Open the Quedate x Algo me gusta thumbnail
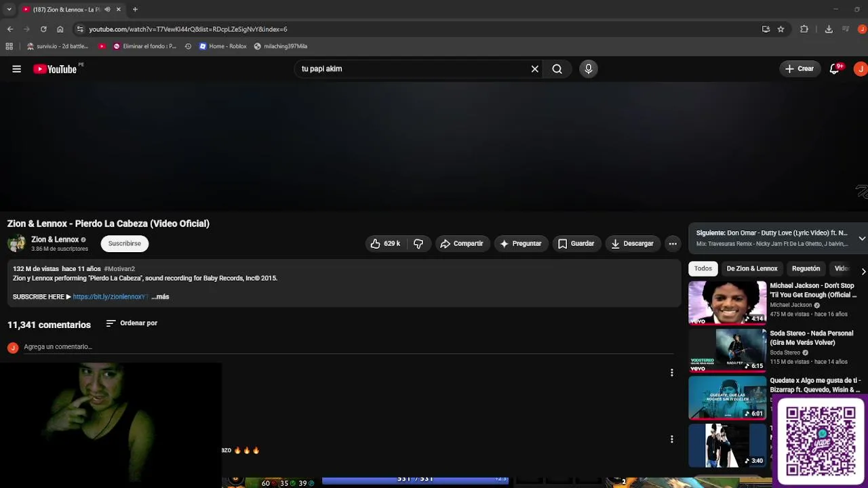This screenshot has height=488, width=868. click(x=727, y=398)
